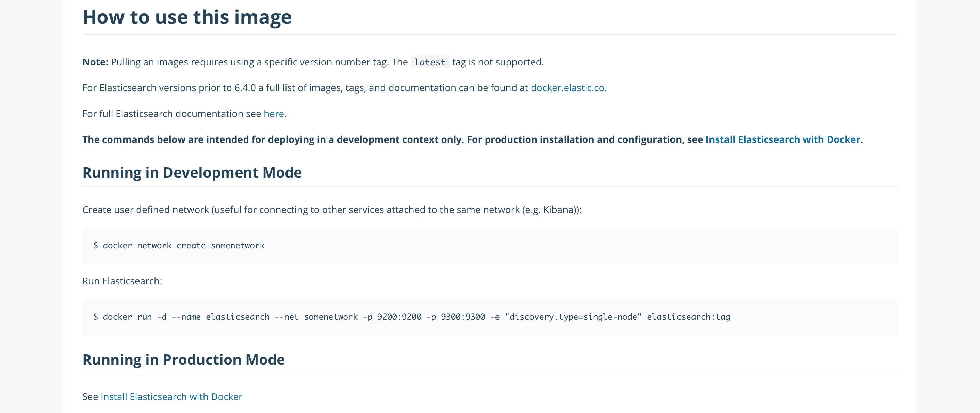This screenshot has width=980, height=413.
Task: Click '--name elasticsearch' in docker run command
Action: click(x=220, y=317)
